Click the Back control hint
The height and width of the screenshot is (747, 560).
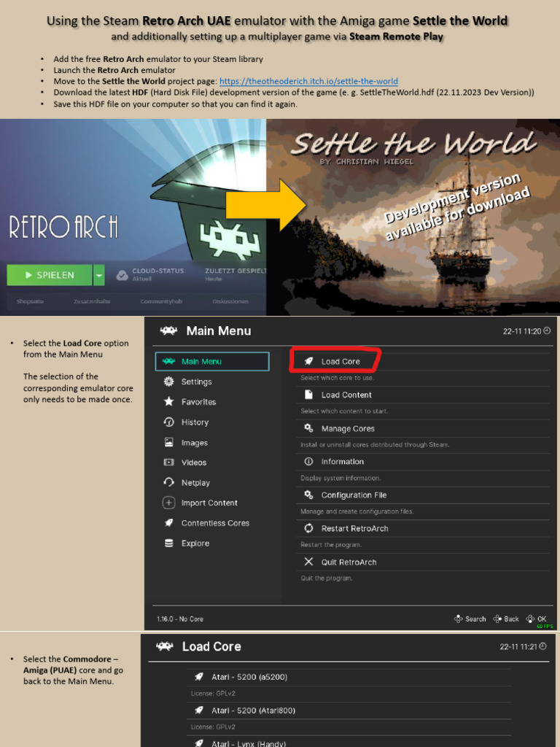coord(506,619)
